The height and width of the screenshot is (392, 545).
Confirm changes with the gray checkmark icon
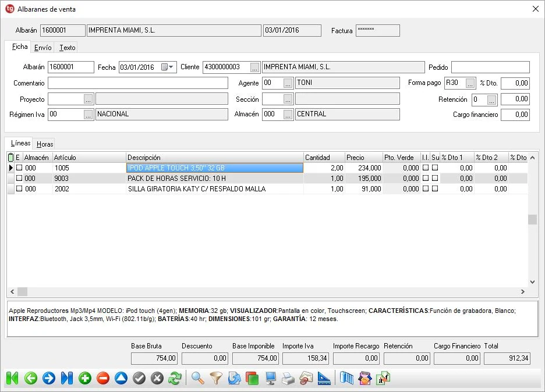point(139,378)
